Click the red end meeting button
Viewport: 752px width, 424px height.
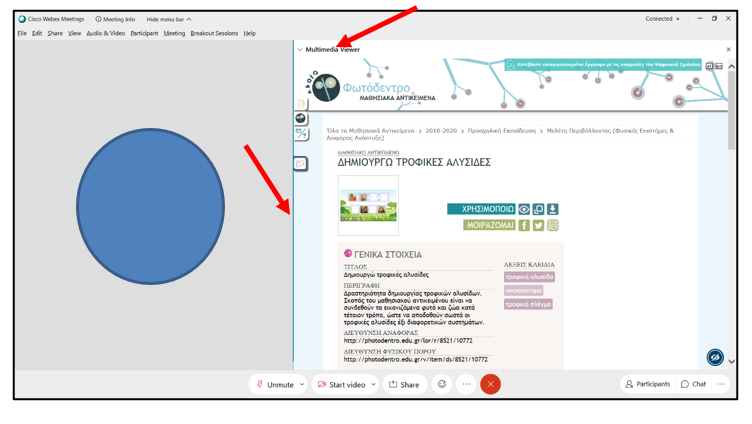[490, 384]
